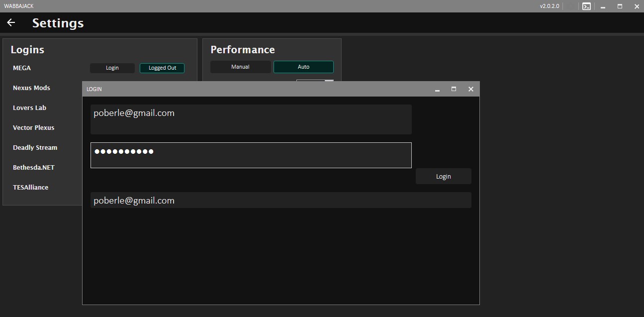This screenshot has width=644, height=317.
Task: Select Nexus Mods in the Logins panel
Action: [x=31, y=88]
